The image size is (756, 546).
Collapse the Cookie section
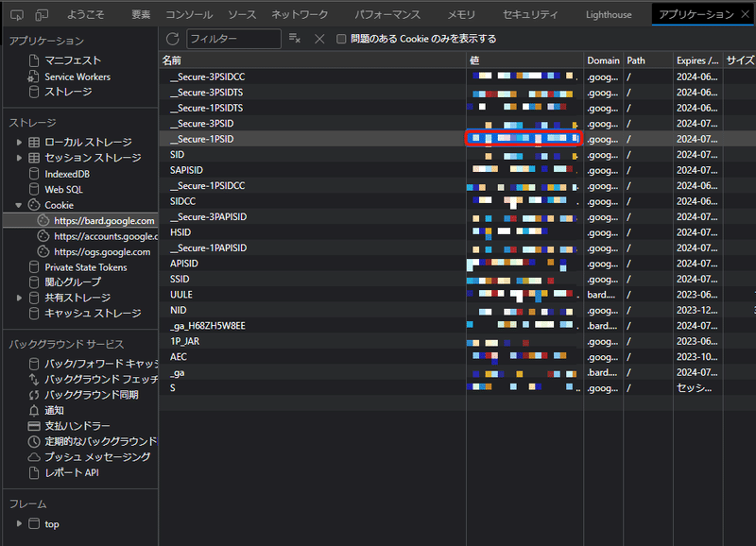tap(18, 204)
